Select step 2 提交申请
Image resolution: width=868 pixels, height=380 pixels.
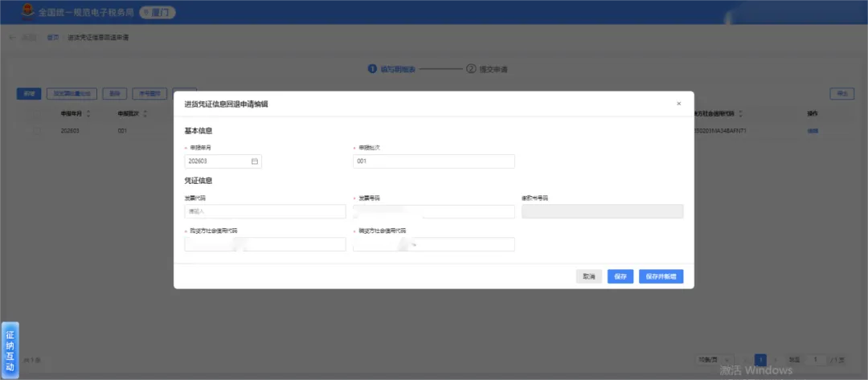pos(487,69)
